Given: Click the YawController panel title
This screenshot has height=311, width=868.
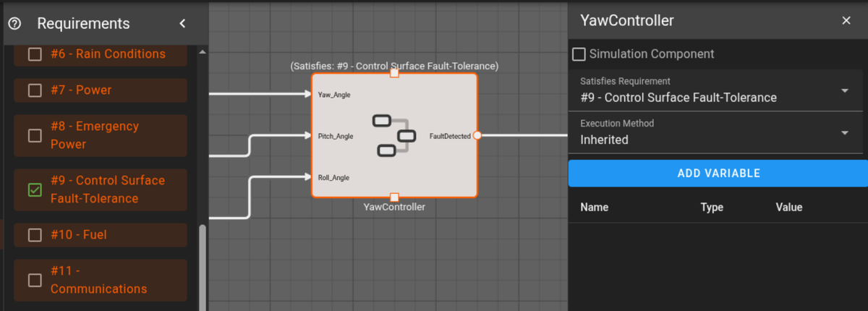Looking at the screenshot, I should (627, 21).
